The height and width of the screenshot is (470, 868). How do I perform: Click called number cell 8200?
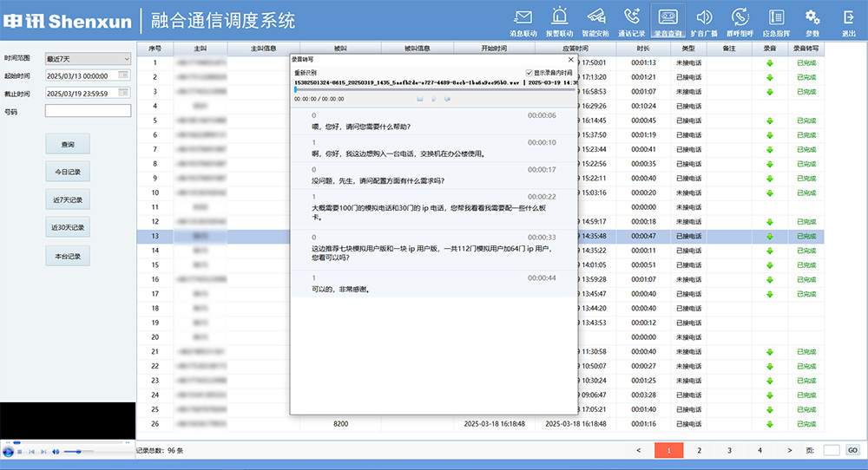click(x=340, y=424)
